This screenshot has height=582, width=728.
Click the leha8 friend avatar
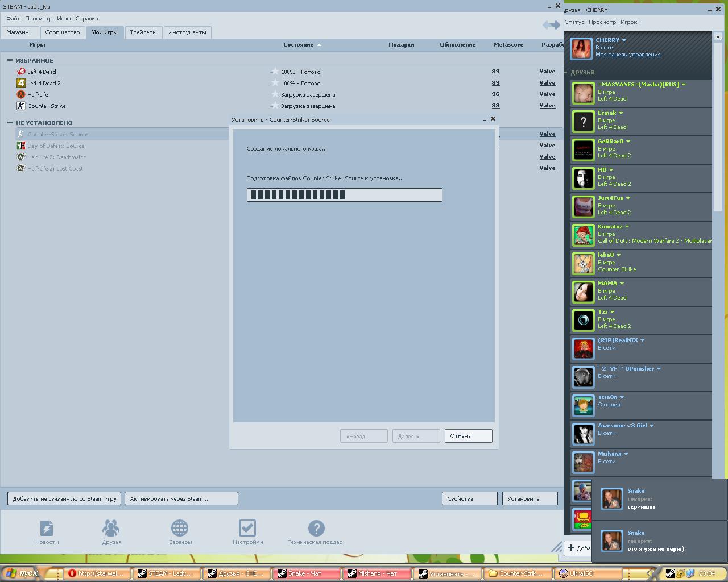583,264
